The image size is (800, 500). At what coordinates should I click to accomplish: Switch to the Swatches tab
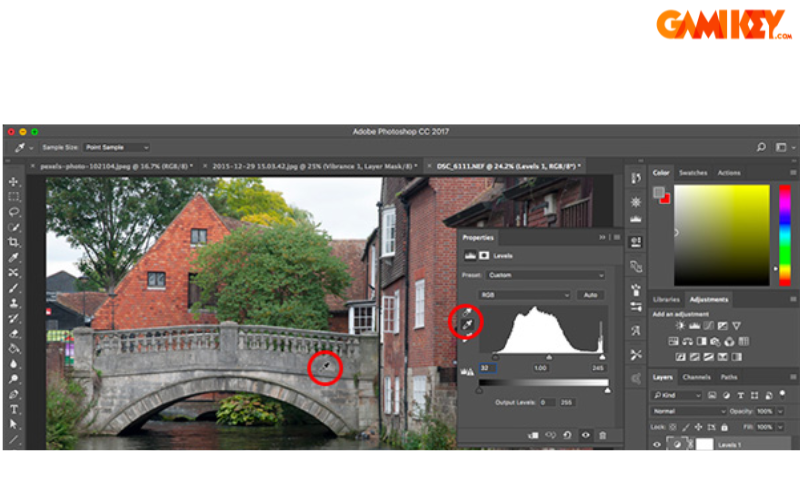tap(693, 173)
